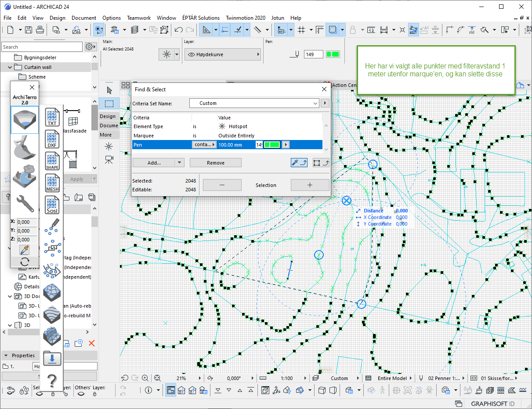Open the Design menu

pyautogui.click(x=58, y=18)
